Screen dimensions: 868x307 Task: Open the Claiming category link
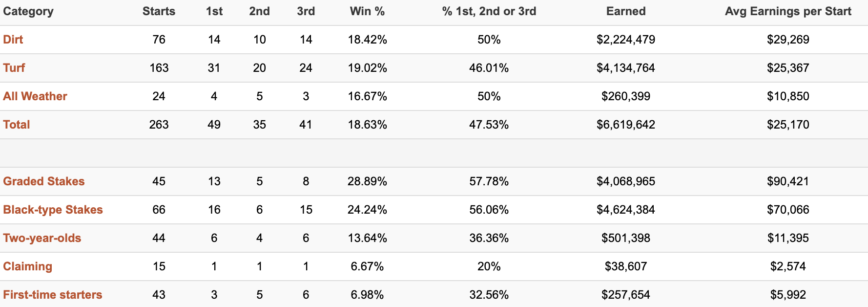pyautogui.click(x=28, y=266)
